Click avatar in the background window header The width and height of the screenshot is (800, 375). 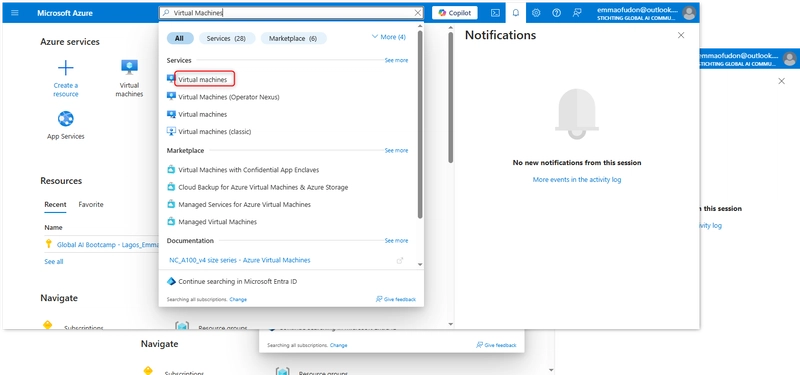pos(790,58)
